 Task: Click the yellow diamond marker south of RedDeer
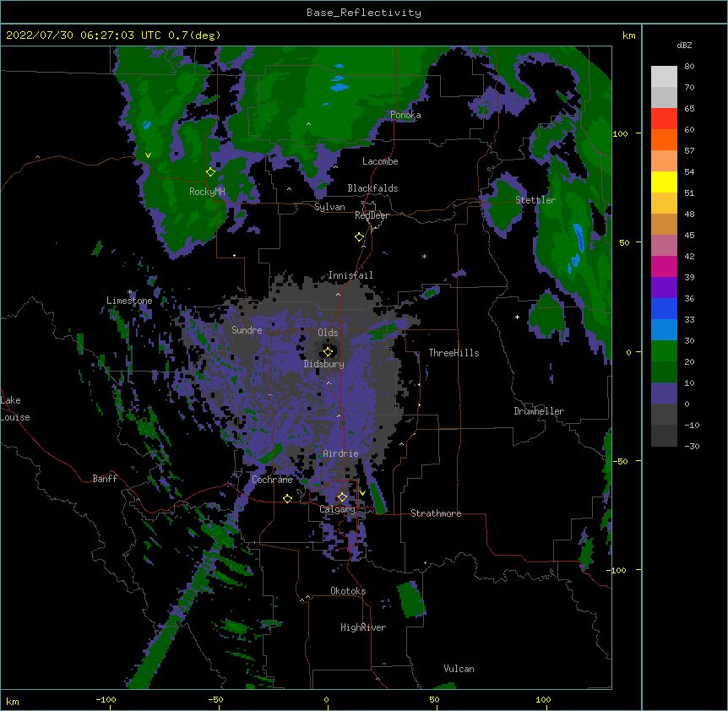360,237
